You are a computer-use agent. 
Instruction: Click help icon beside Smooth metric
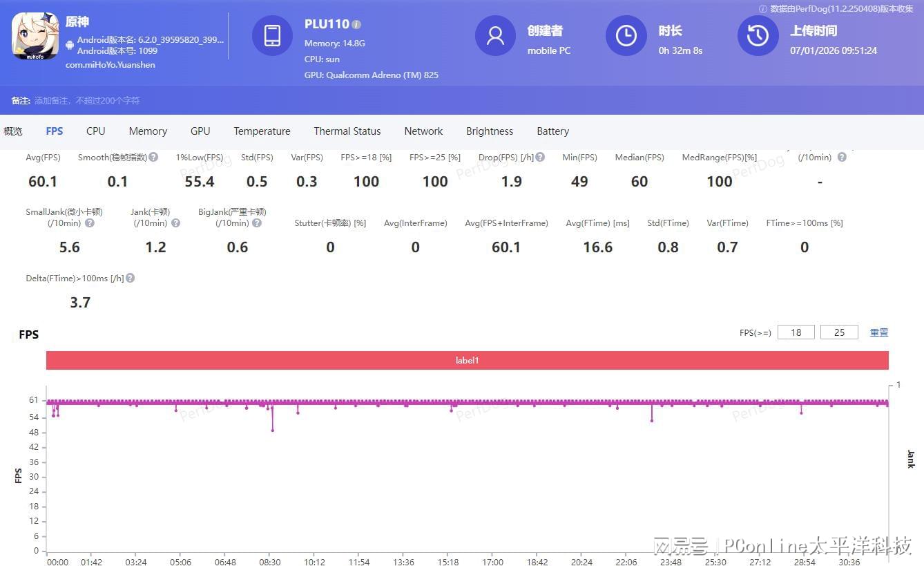153,158
